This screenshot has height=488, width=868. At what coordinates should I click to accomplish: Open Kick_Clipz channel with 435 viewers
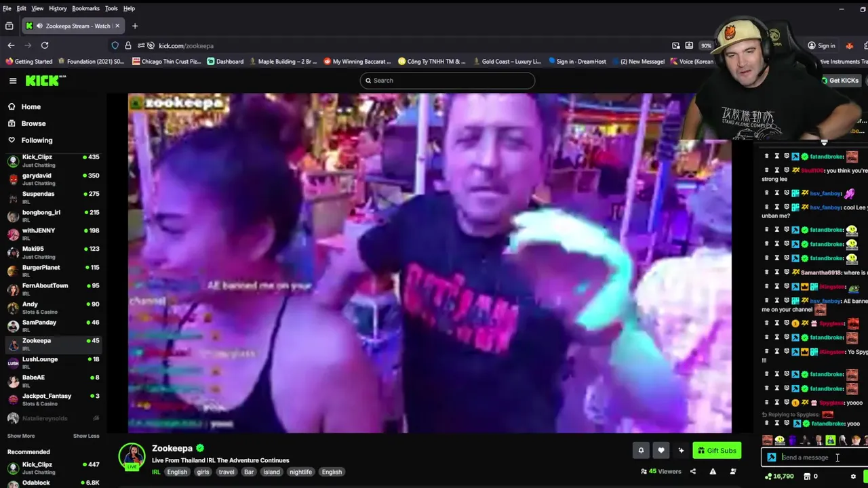point(53,161)
